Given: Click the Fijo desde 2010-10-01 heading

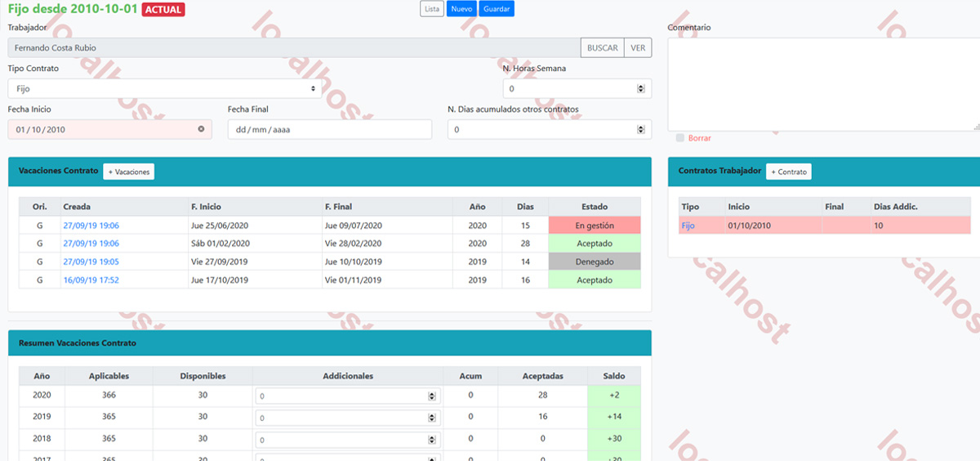Looking at the screenshot, I should (73, 9).
